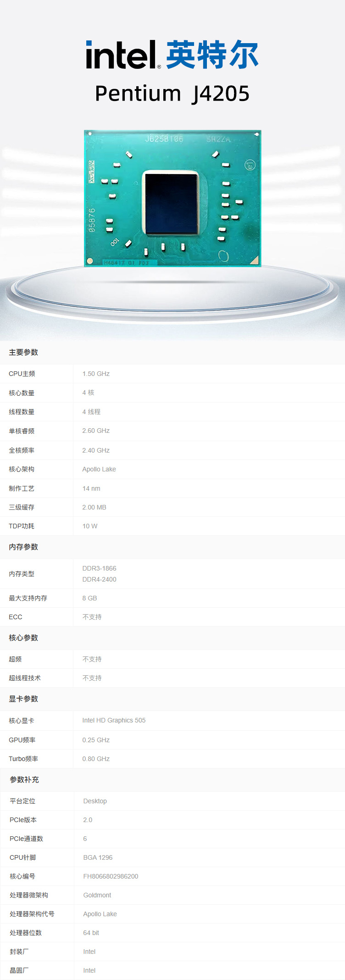Screen dimensions: 345x980
Task: Click the 64 bit value
Action: tap(91, 933)
